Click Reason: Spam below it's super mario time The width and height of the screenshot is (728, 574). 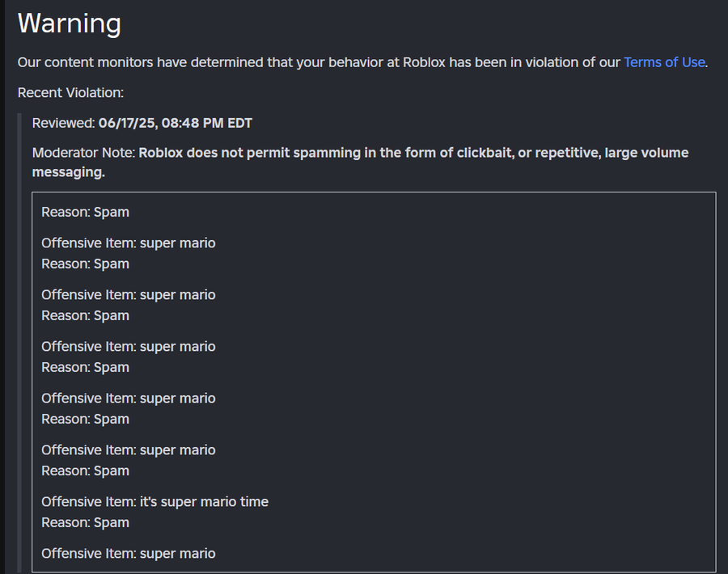point(85,523)
